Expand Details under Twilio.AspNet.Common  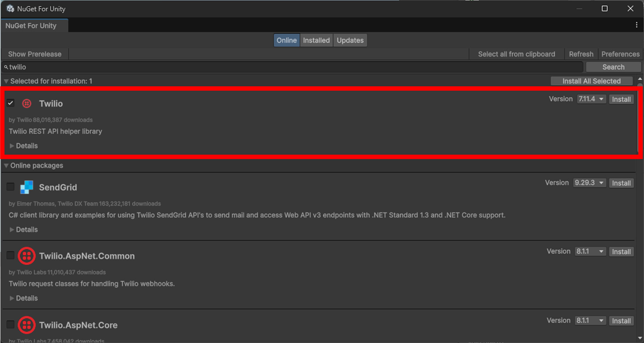click(24, 298)
